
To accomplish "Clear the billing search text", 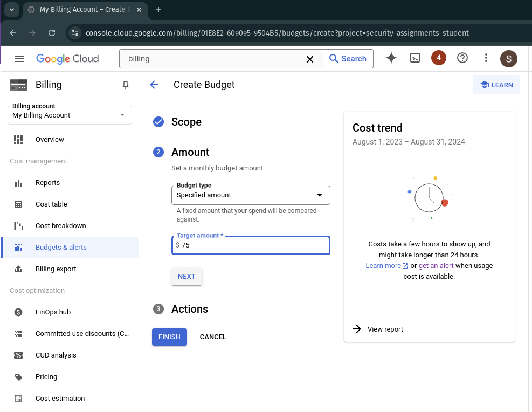I will (309, 59).
